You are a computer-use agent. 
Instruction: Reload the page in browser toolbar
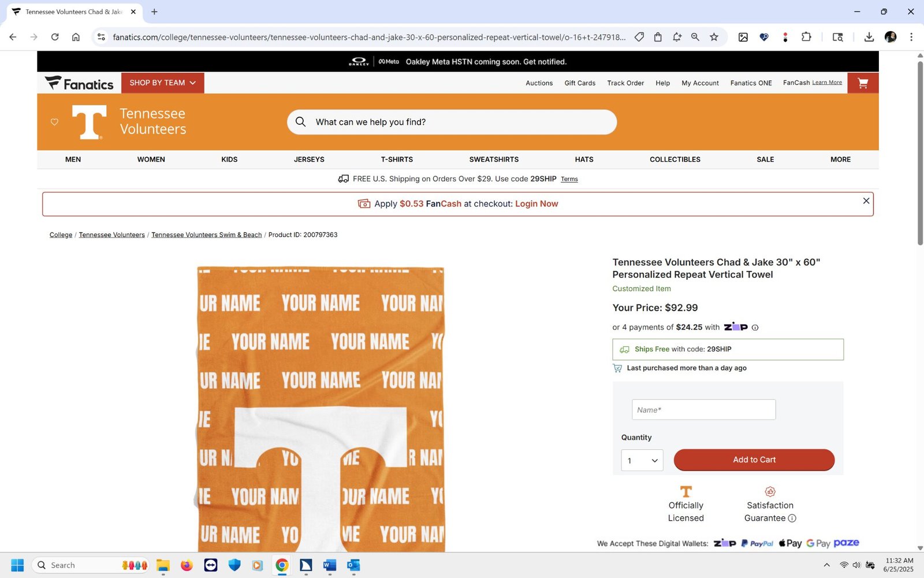(x=55, y=37)
